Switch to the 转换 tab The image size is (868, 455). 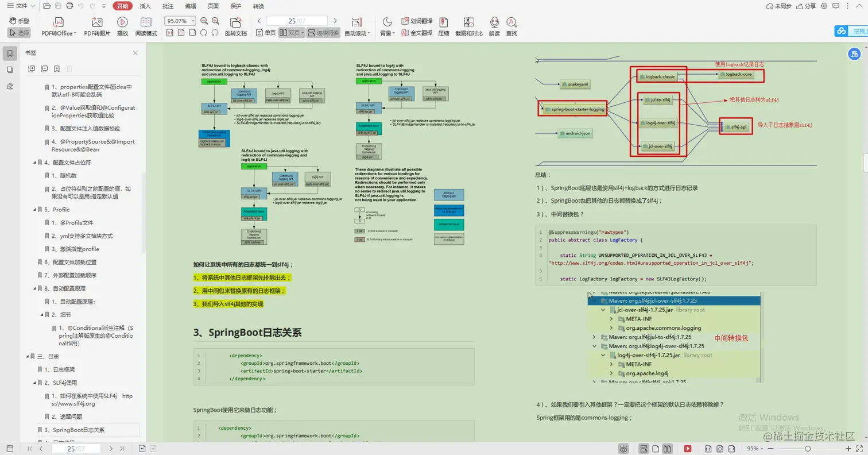pos(258,6)
